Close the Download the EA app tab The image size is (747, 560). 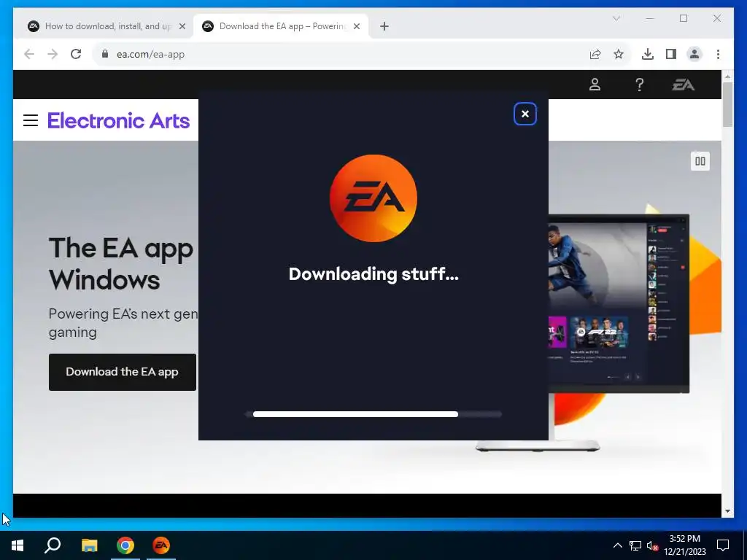point(356,26)
